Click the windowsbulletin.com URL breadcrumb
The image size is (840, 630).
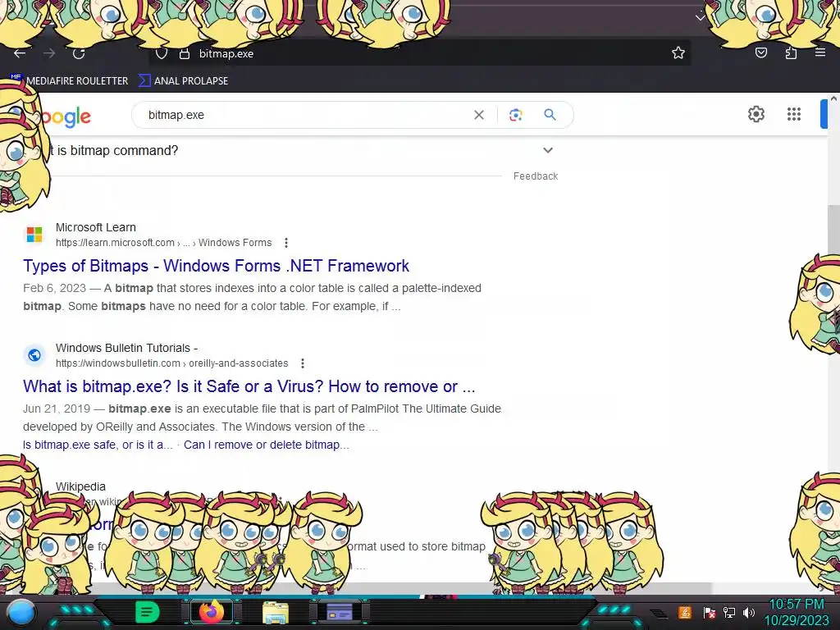pos(172,363)
